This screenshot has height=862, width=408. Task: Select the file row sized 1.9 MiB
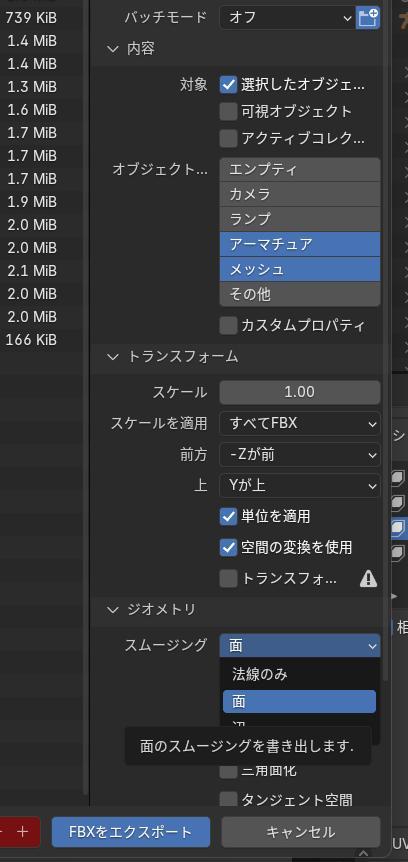point(31,202)
